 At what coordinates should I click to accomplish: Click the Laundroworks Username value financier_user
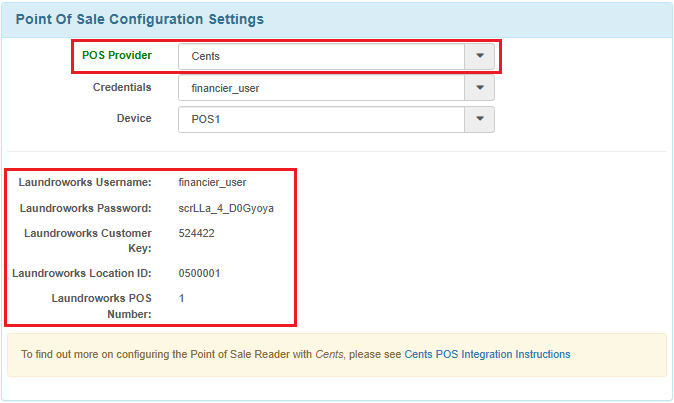pos(212,182)
